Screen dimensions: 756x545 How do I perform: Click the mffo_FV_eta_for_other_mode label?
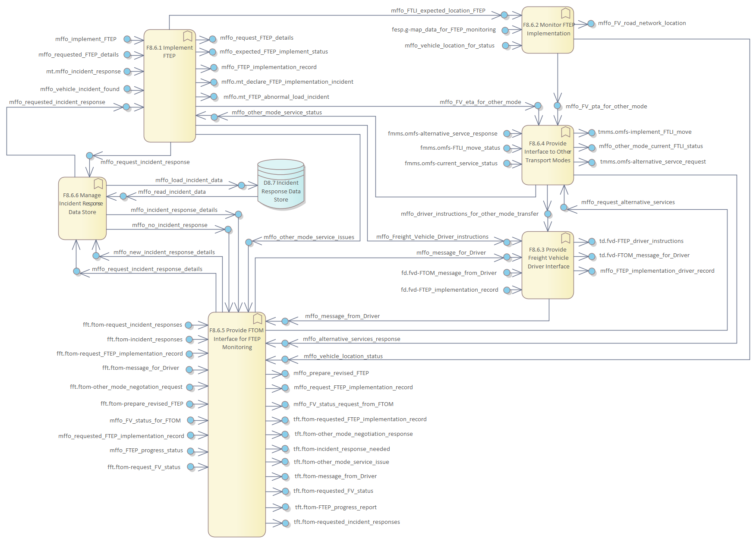(x=480, y=102)
